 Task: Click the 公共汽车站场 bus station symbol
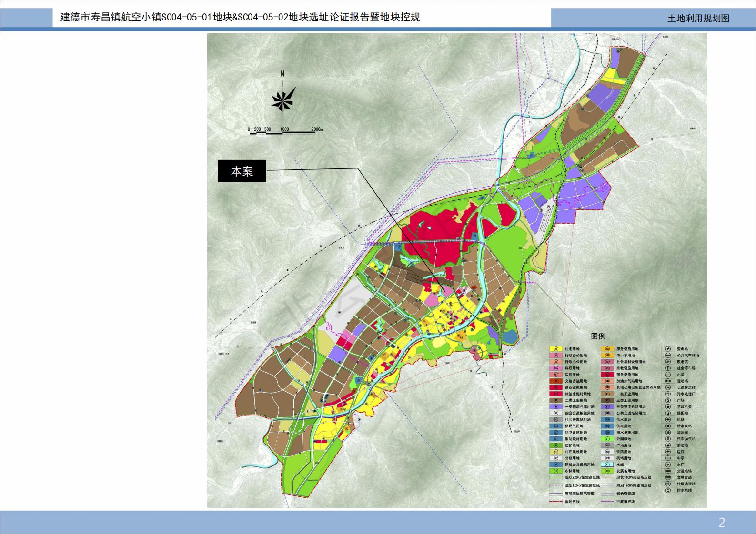click(x=668, y=356)
